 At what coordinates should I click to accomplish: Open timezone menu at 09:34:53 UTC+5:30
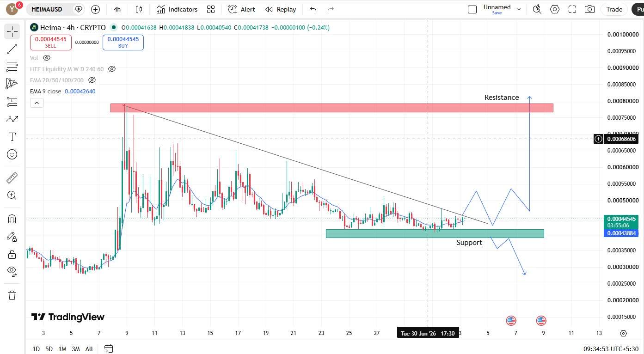(x=611, y=349)
